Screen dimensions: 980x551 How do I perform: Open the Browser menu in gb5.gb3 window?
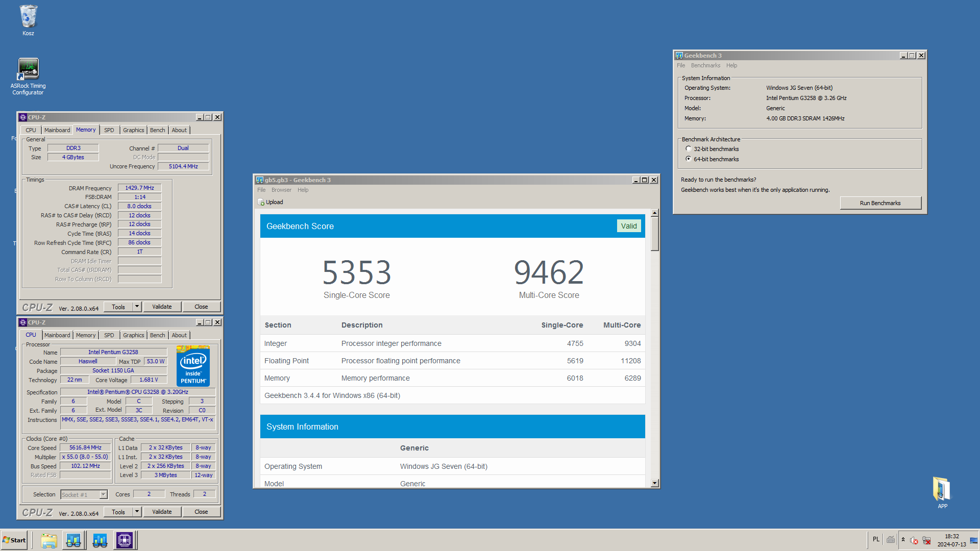click(281, 190)
